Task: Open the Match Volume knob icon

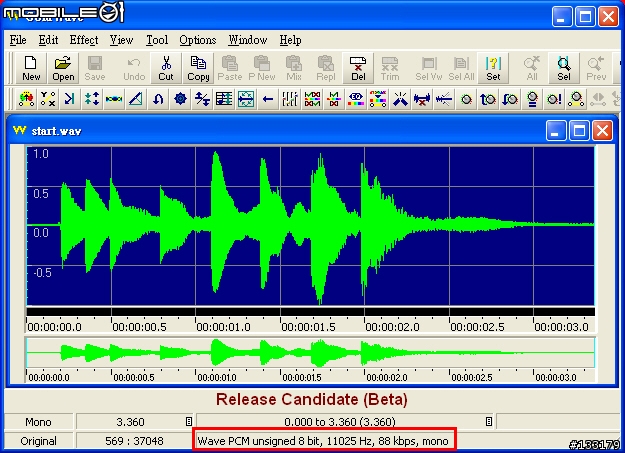Action: tap(532, 99)
